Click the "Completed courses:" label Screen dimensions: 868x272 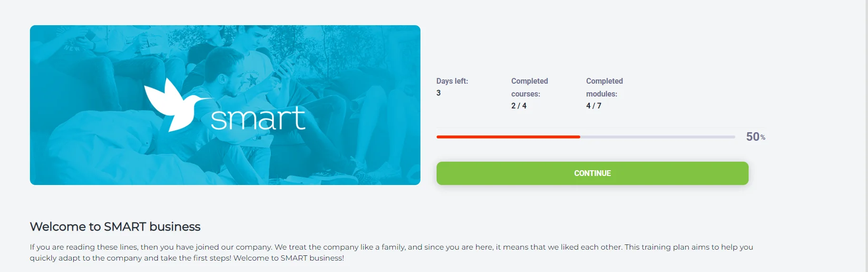[529, 87]
